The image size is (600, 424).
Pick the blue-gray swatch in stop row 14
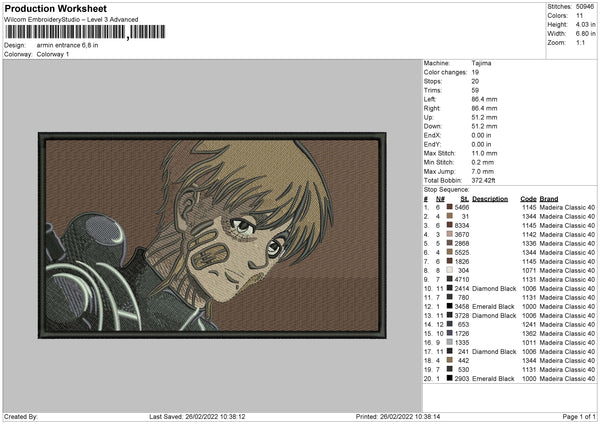(450, 324)
